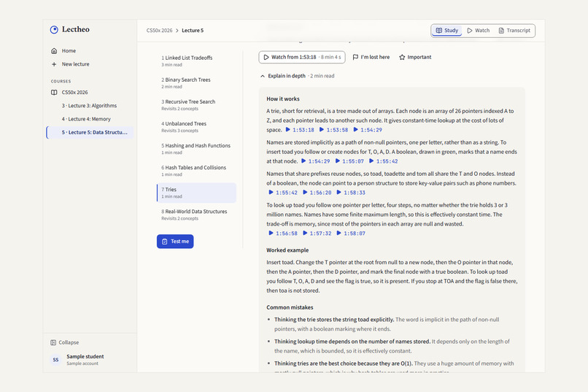Image resolution: width=588 pixels, height=392 pixels.
Task: Play from timestamp 1:58:07
Action: 351,234
